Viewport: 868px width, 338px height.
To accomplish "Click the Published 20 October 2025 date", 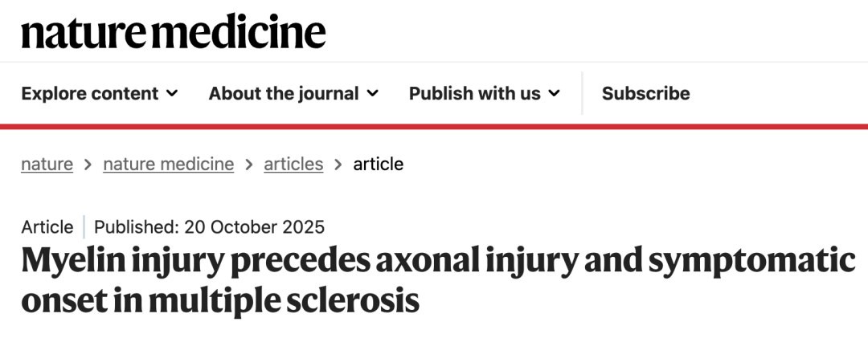I will click(x=209, y=226).
